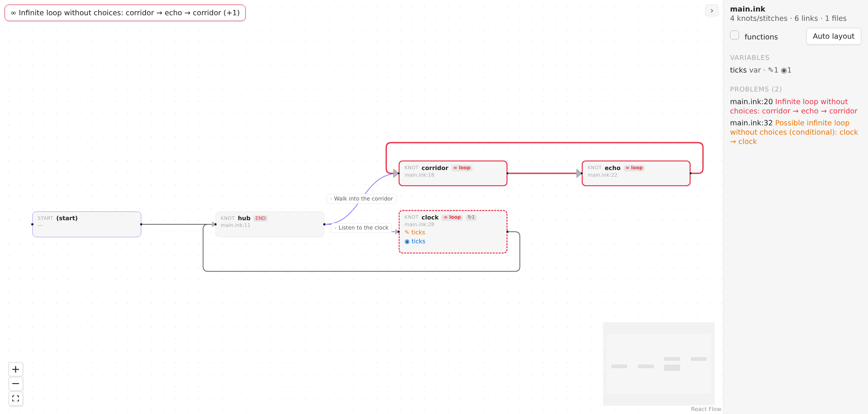Zoom out with the minus button
Image resolution: width=868 pixels, height=414 pixels.
pos(16,384)
